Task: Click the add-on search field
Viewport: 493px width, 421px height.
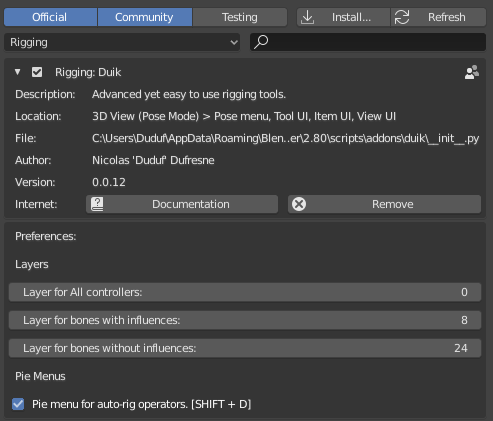Action: (x=368, y=42)
